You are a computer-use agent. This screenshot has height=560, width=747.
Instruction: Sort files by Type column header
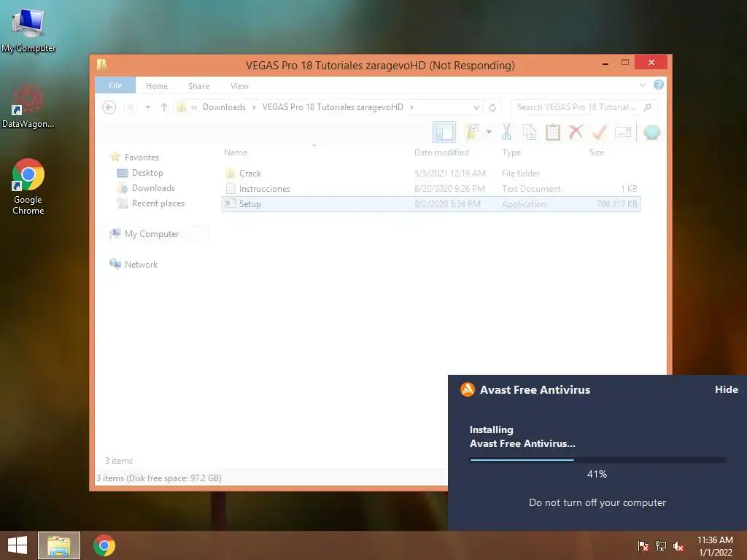[511, 152]
